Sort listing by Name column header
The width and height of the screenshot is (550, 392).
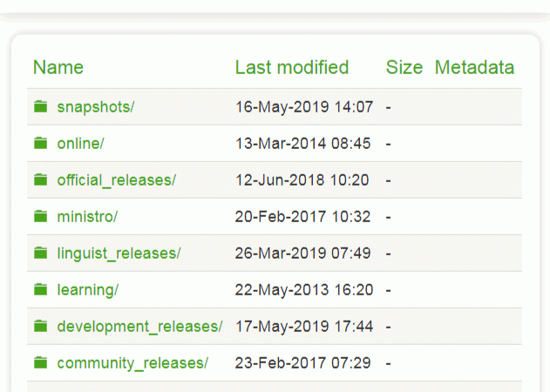(x=58, y=68)
